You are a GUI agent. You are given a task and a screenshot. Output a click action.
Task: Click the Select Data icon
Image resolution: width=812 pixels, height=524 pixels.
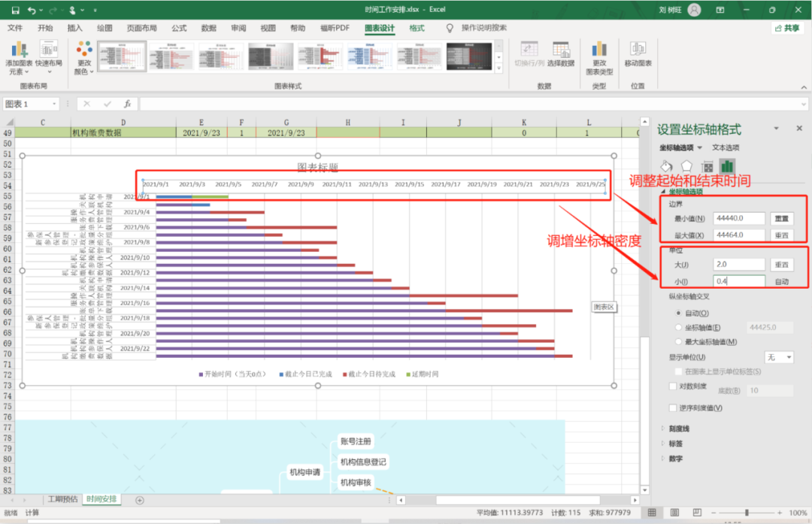click(561, 54)
